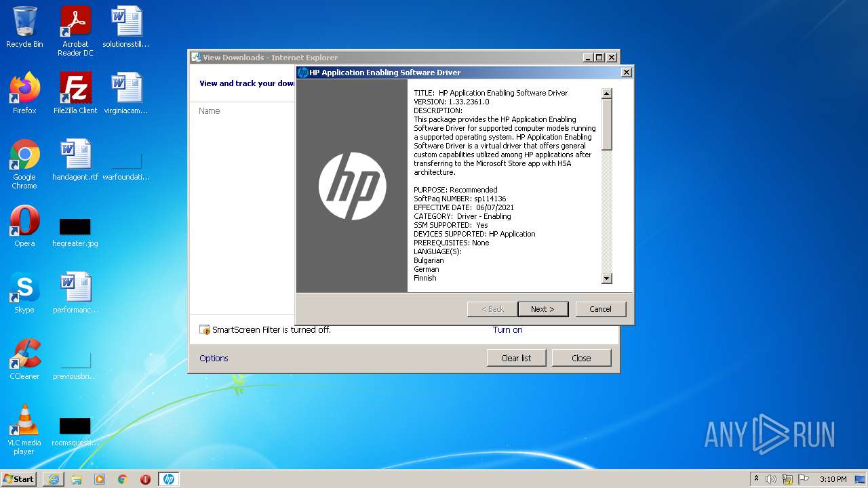Launch Firefox from the desktop
Screen dimensions: 868x488
point(24,94)
